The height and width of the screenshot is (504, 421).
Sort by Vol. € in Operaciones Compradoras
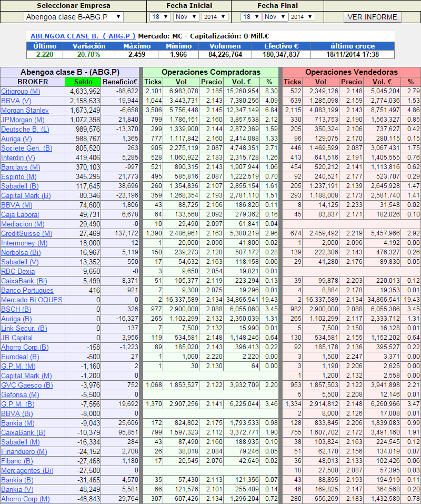pyautogui.click(x=242, y=82)
